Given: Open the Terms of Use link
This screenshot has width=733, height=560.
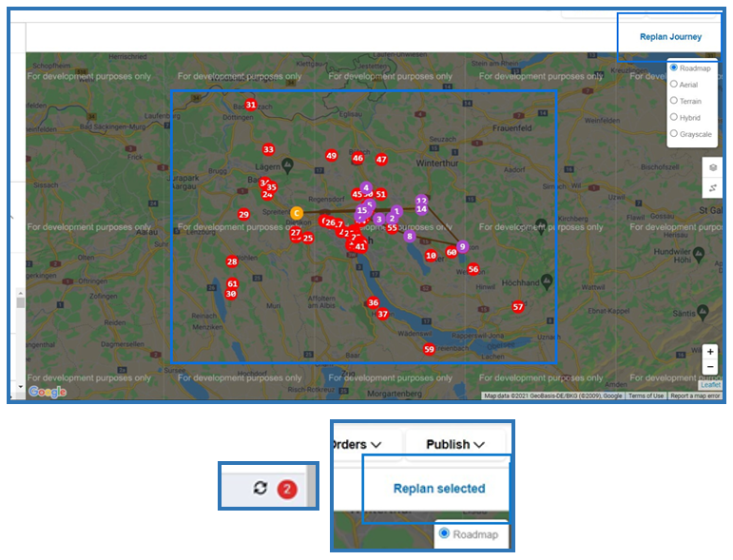Looking at the screenshot, I should tap(646, 396).
